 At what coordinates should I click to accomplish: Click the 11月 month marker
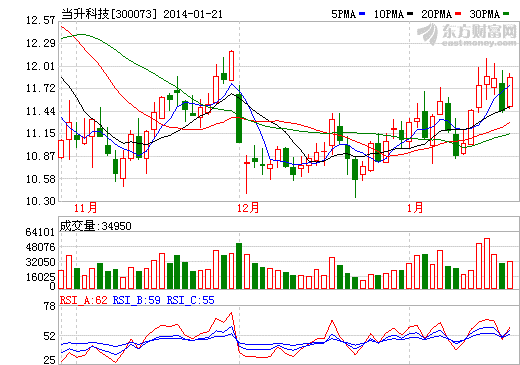(x=85, y=208)
